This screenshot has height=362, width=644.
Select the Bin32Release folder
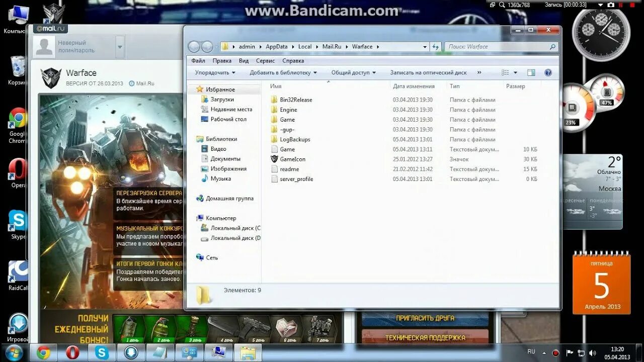296,100
